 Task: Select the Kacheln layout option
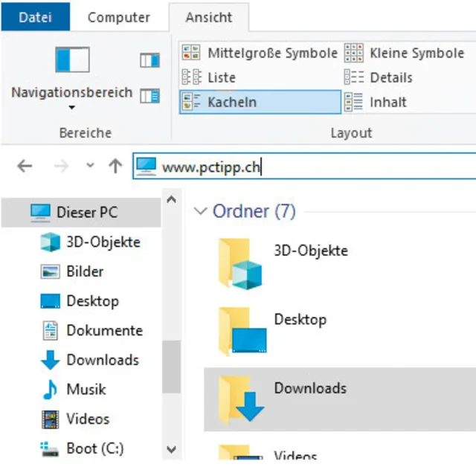tap(260, 102)
